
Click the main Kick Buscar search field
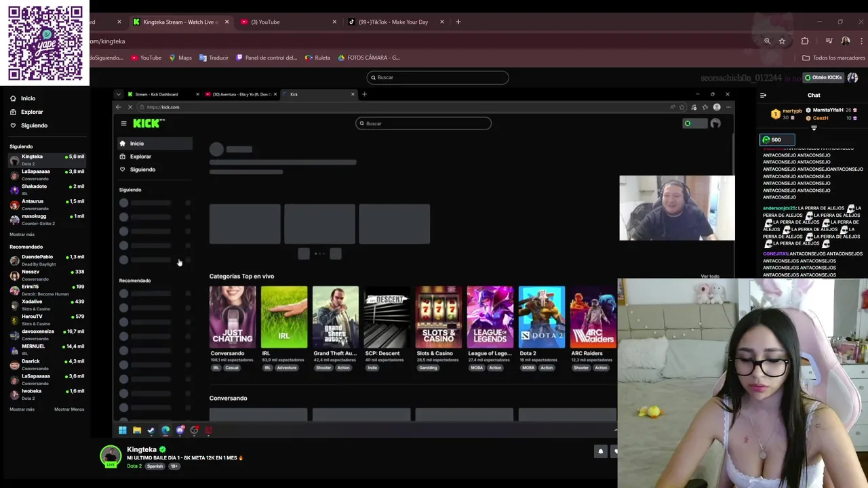click(437, 77)
